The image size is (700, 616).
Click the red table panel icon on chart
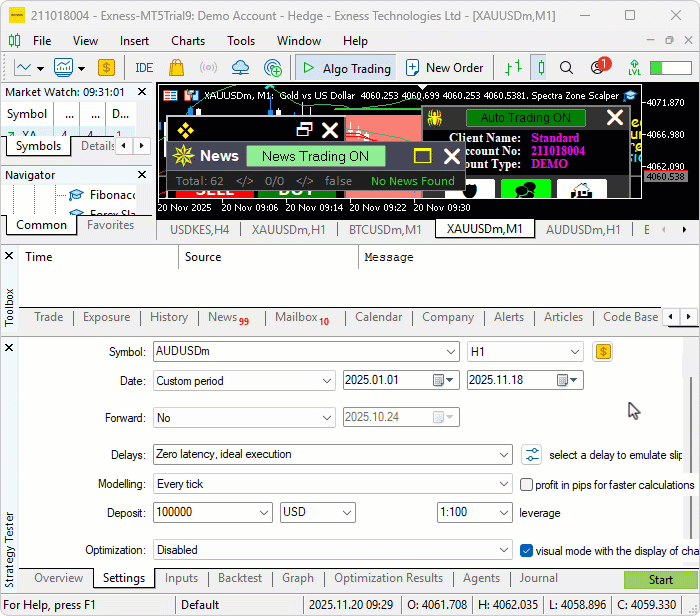pyautogui.click(x=170, y=96)
